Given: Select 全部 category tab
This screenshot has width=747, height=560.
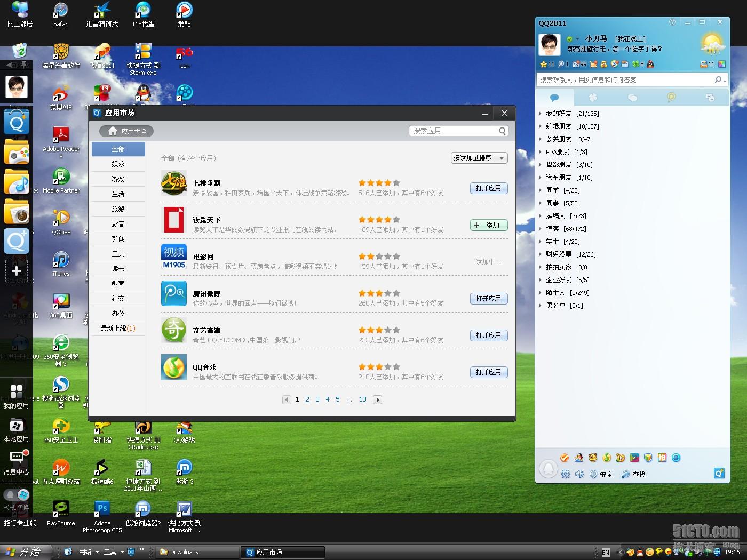Looking at the screenshot, I should click(x=118, y=149).
